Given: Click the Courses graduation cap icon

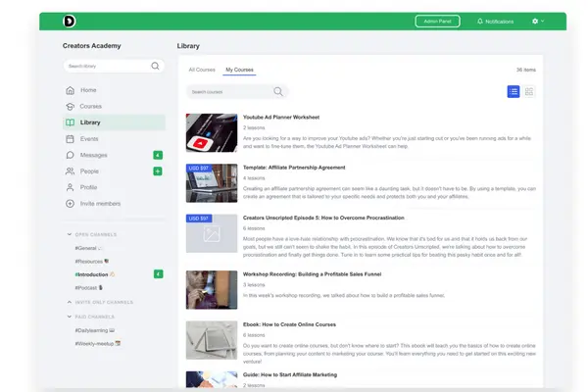Looking at the screenshot, I should click(x=71, y=107).
